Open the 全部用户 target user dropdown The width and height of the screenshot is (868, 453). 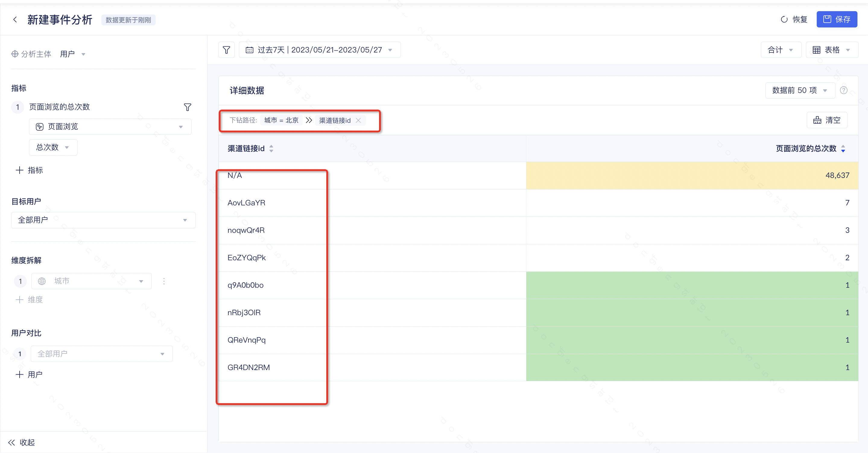tap(103, 220)
